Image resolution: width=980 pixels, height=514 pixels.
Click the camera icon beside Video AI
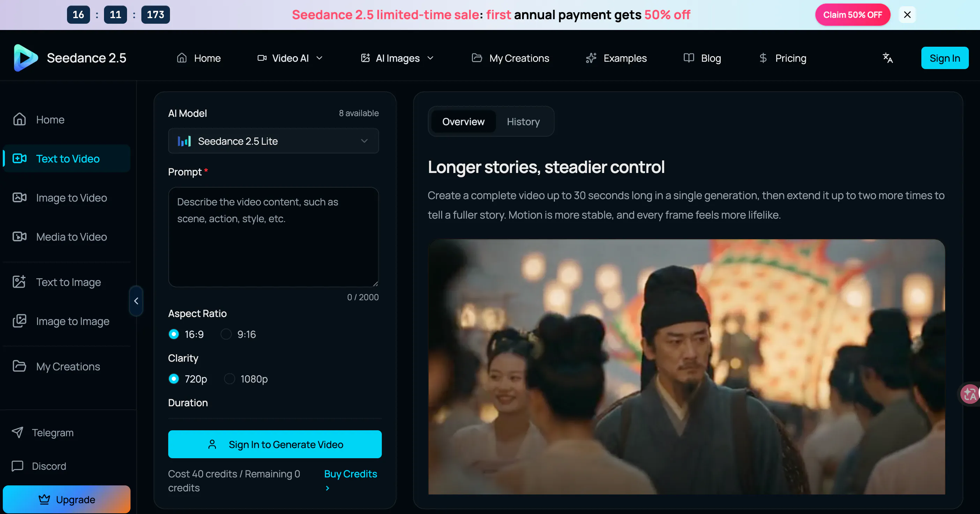point(262,58)
